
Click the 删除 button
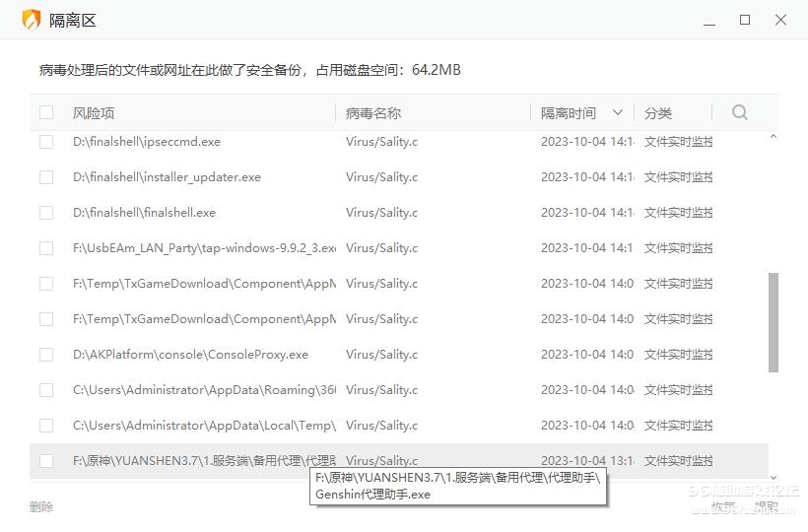click(41, 507)
